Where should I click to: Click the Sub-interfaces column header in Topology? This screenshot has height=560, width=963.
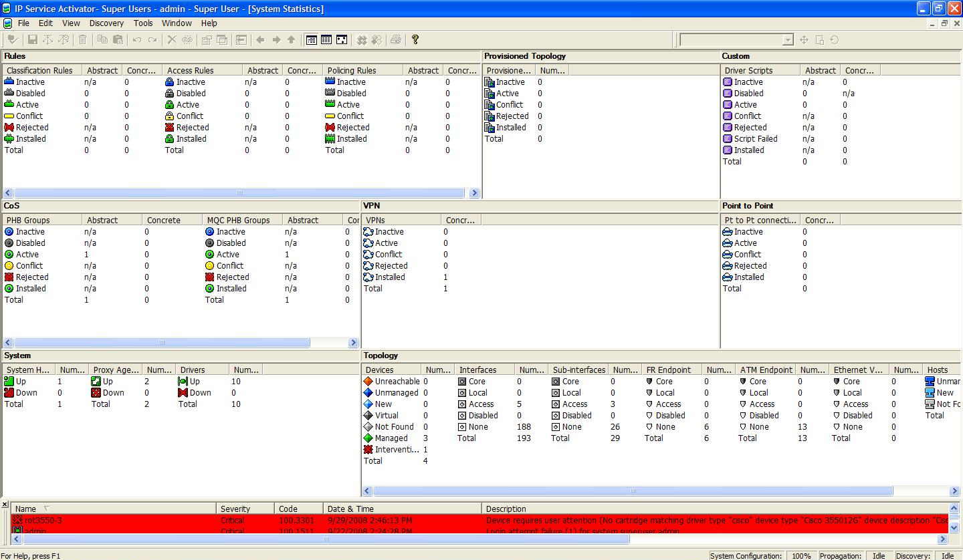[x=579, y=370]
